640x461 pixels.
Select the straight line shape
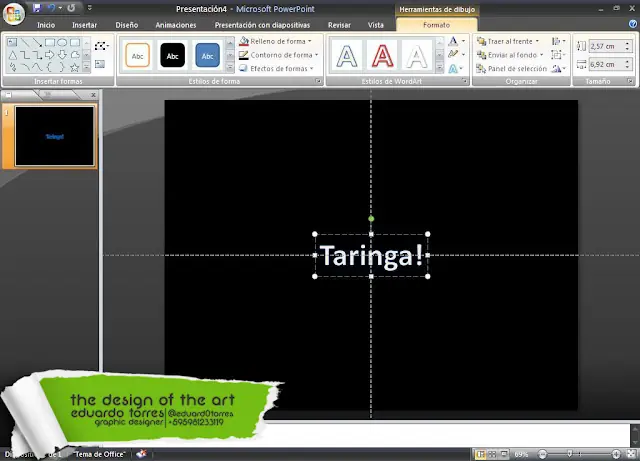click(25, 42)
